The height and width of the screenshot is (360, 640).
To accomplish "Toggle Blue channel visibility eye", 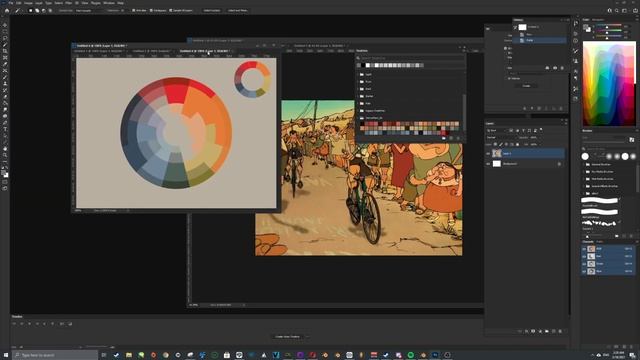I will click(584, 271).
